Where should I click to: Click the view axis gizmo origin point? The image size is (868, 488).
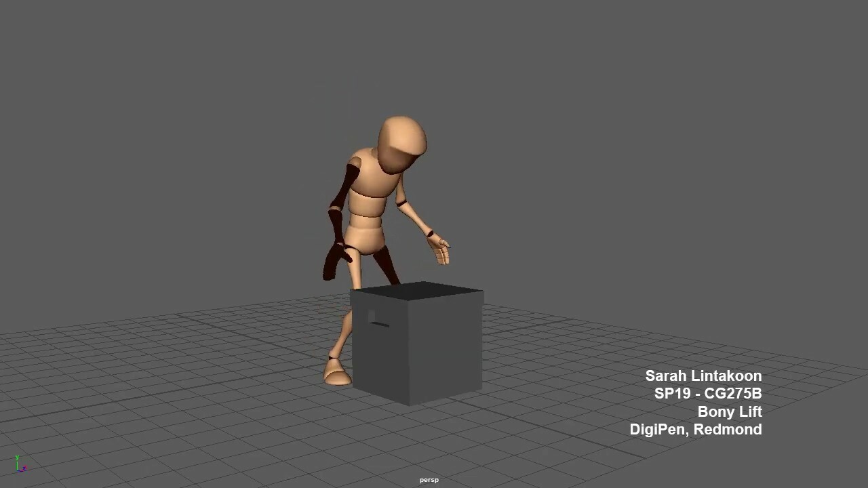(18, 471)
